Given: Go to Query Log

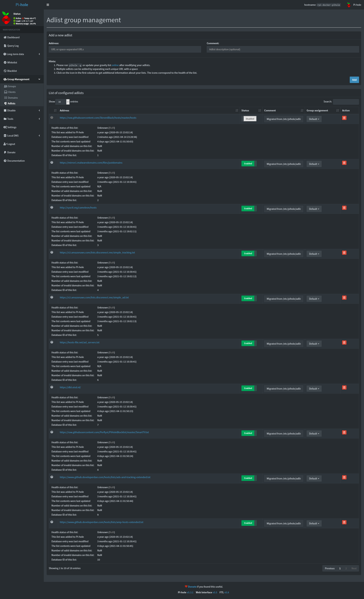Looking at the screenshot, I should point(22,46).
